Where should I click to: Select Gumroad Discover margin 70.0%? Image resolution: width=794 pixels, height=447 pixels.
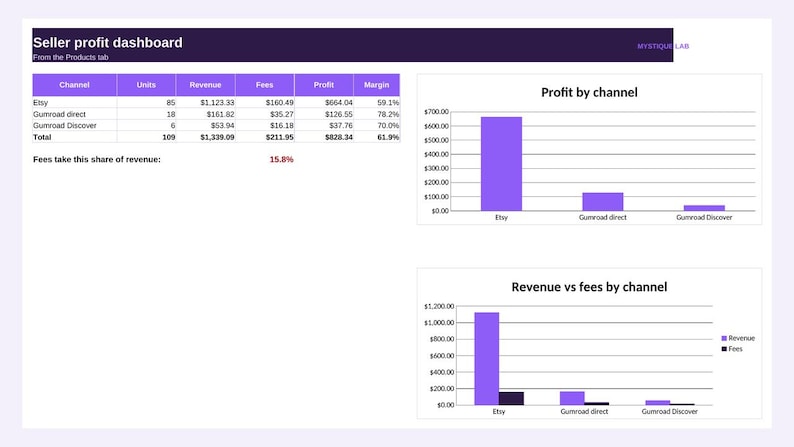click(377, 126)
